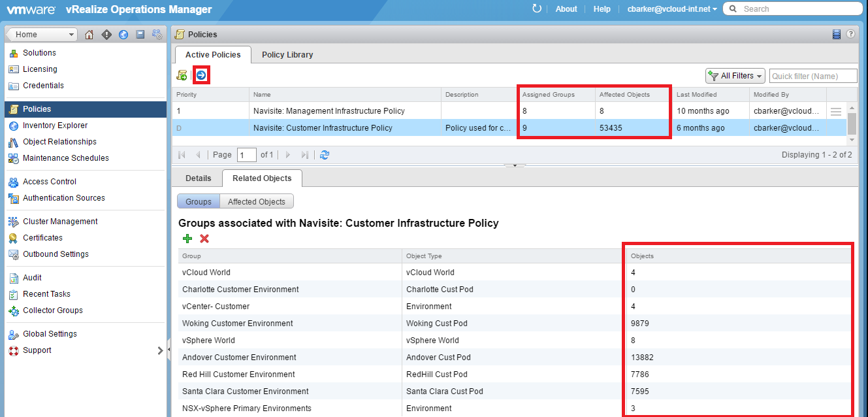Image resolution: width=868 pixels, height=417 pixels.
Task: Click the Home house icon in toolbar
Action: pos(89,35)
